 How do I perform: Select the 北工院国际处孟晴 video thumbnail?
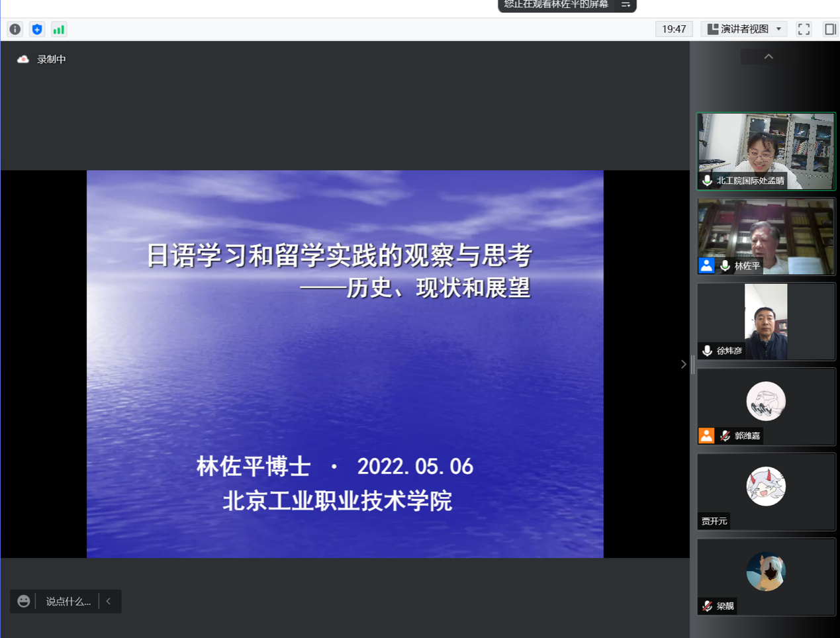pyautogui.click(x=766, y=151)
